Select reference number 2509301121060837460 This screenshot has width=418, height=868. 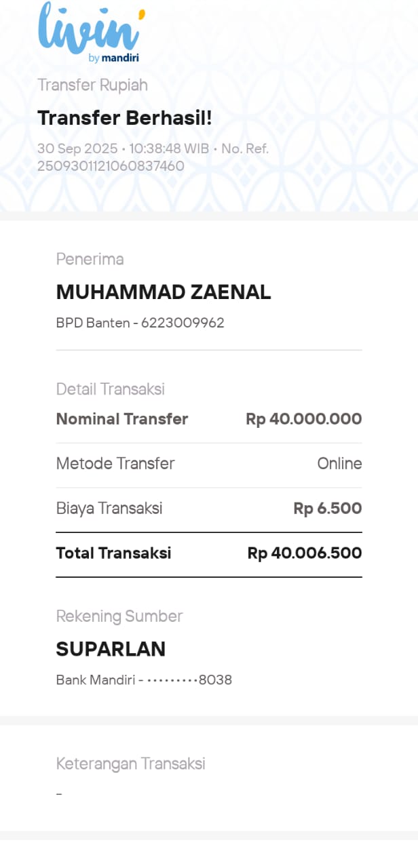[x=111, y=165]
